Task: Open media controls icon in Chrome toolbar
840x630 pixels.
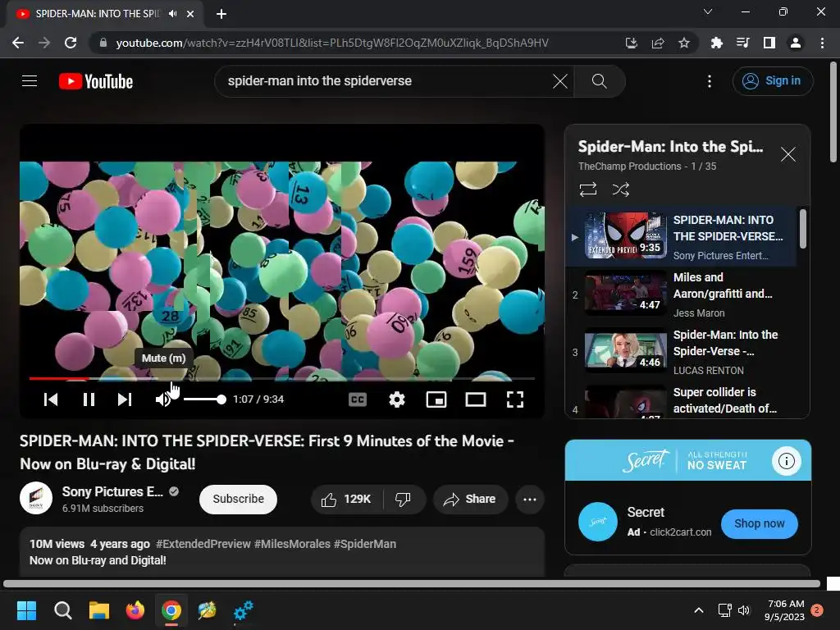Action: (742, 43)
